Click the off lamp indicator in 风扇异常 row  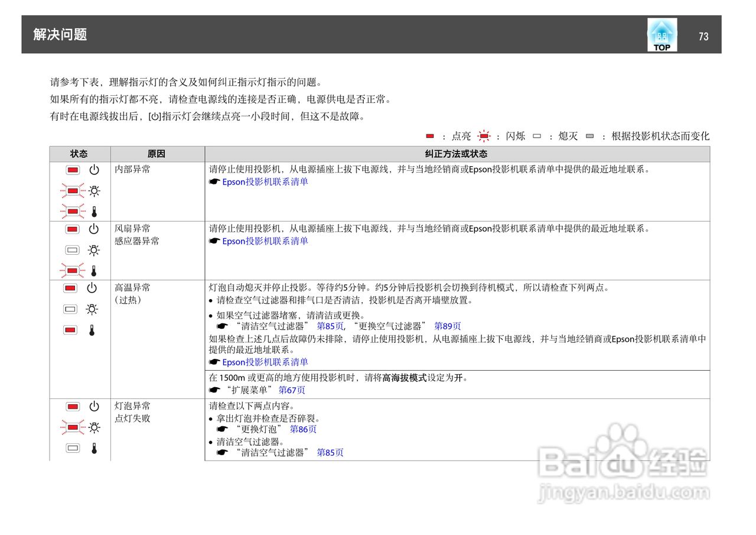[x=73, y=250]
